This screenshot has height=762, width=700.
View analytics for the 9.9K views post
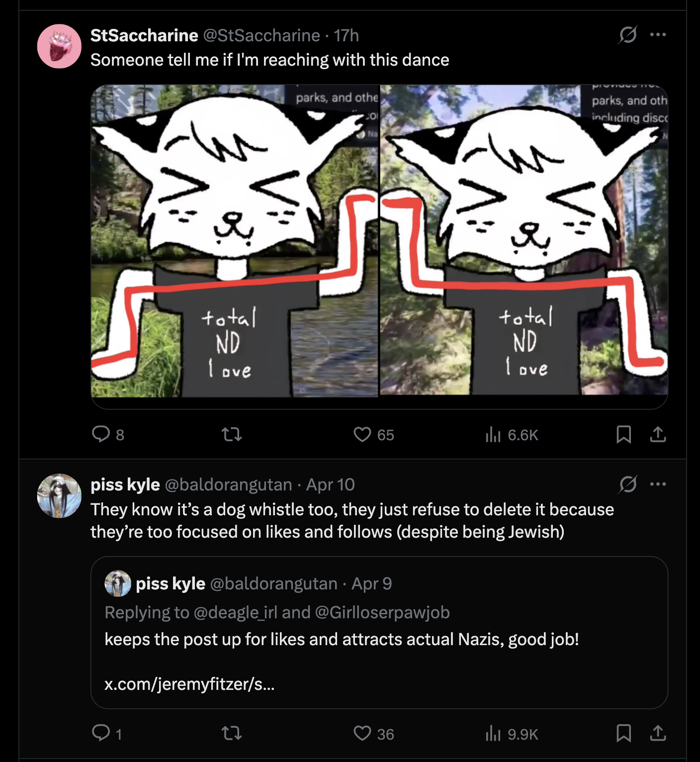[493, 733]
